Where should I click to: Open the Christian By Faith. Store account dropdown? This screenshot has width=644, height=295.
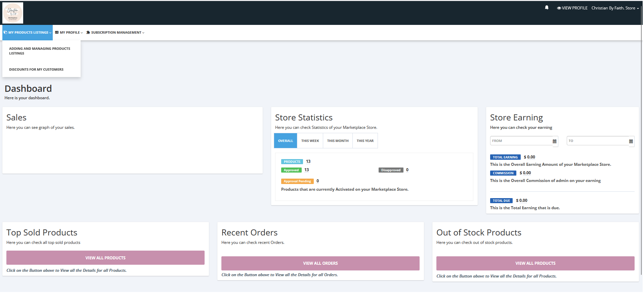pyautogui.click(x=615, y=8)
